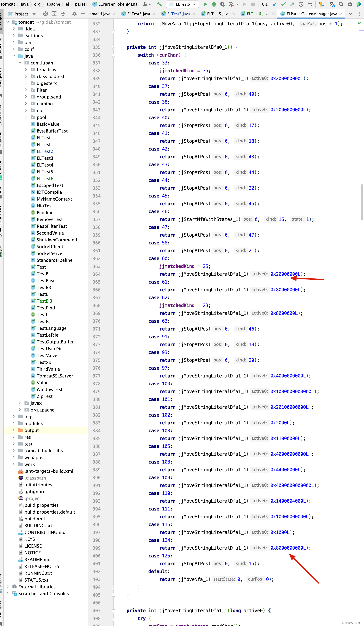This screenshot has height=626, width=364.
Task: Hide the Project panel with minus icon
Action: [x=83, y=14]
